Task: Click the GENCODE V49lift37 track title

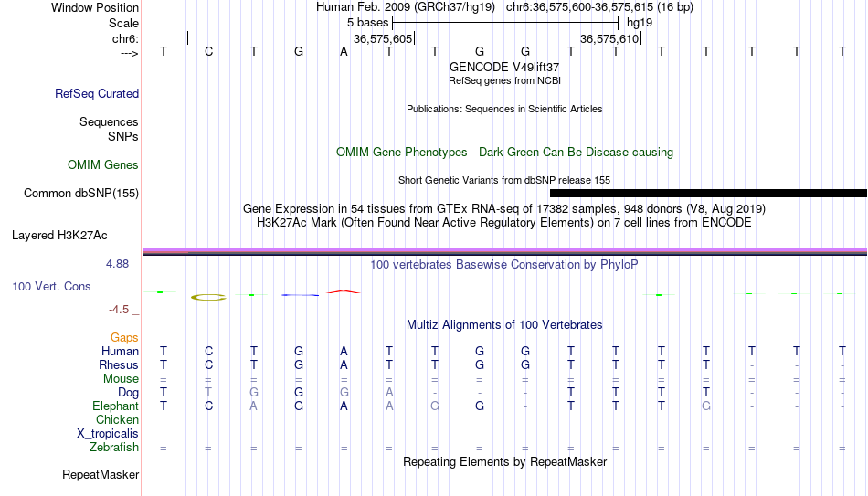Action: 504,67
